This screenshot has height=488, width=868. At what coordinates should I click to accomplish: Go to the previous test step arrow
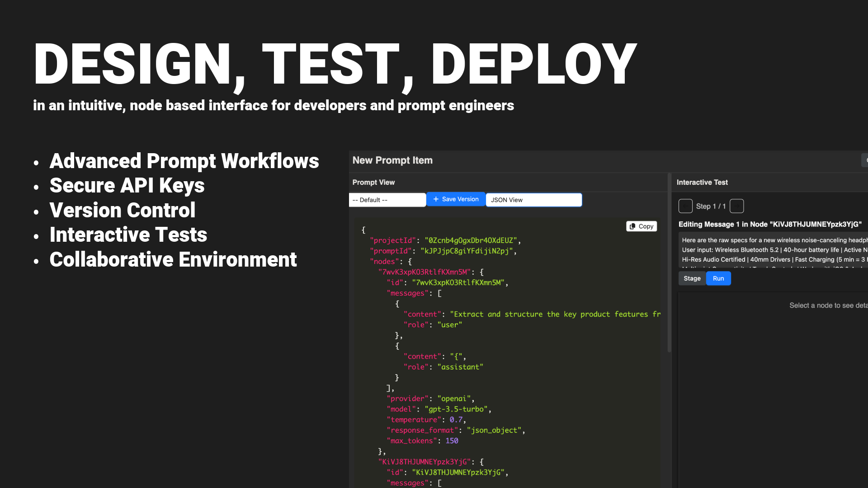coord(685,206)
